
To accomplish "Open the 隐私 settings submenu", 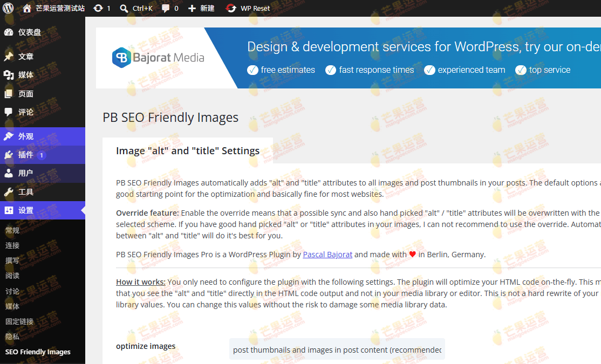I will [x=12, y=337].
